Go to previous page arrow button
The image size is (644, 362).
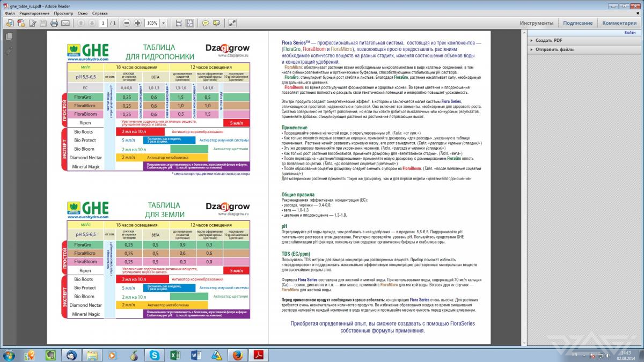(80, 23)
